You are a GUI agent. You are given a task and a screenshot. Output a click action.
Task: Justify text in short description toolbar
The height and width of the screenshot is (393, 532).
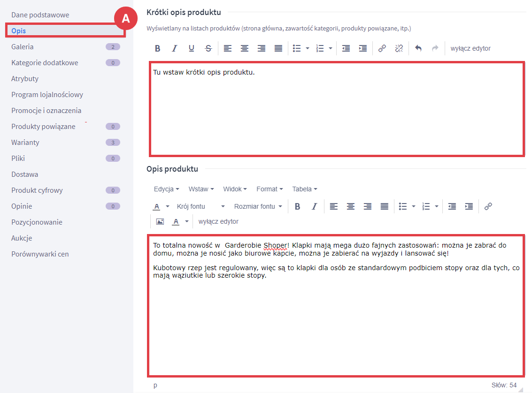click(x=278, y=48)
